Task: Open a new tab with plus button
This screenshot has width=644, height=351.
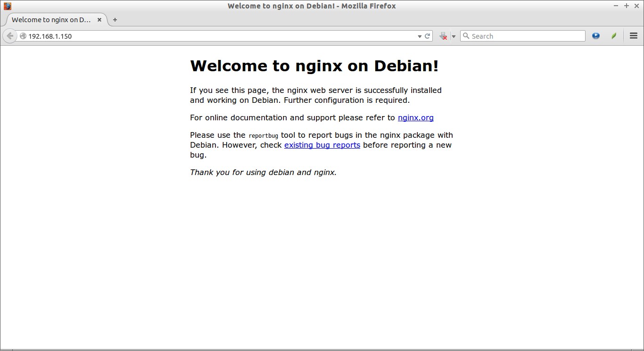Action: (115, 20)
